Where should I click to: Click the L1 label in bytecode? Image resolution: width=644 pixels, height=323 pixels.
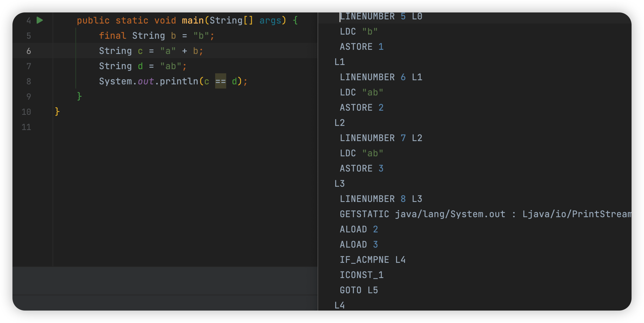pyautogui.click(x=340, y=62)
